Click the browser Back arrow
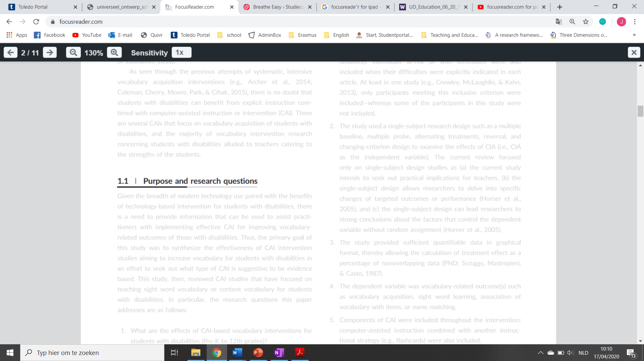Viewport: 644px width, 361px height. 9,22
